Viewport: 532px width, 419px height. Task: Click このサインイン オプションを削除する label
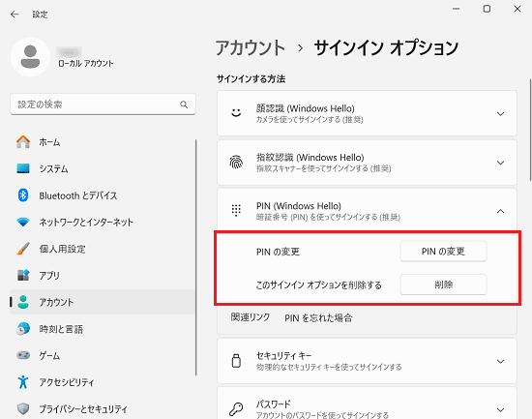coord(318,284)
